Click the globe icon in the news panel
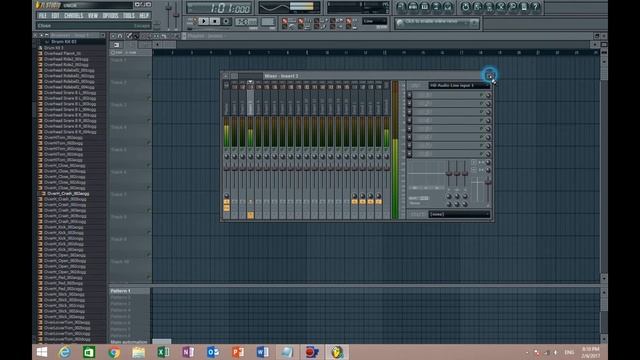 pos(400,23)
